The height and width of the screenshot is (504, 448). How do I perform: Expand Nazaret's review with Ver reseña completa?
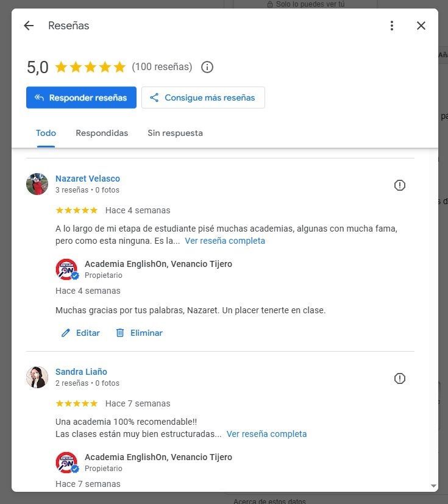[225, 241]
